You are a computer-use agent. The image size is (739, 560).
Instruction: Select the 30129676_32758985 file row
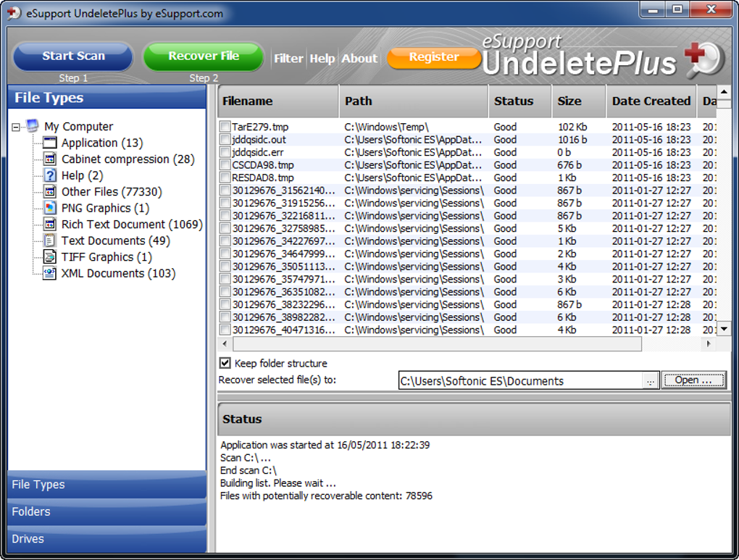click(x=467, y=229)
